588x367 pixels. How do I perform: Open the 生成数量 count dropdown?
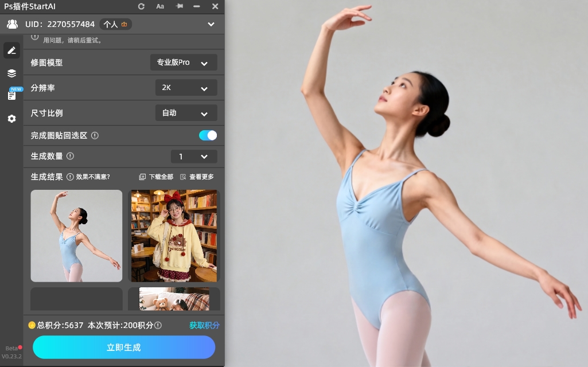pos(194,157)
